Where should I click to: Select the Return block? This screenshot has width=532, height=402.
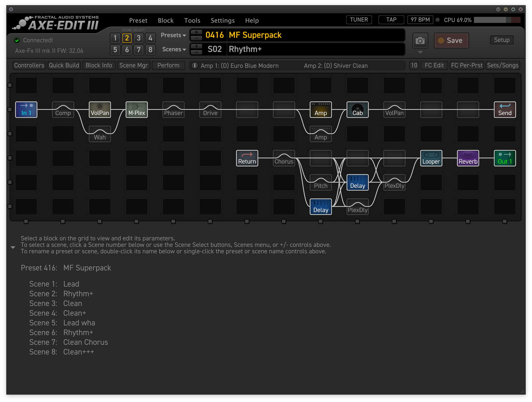point(247,158)
